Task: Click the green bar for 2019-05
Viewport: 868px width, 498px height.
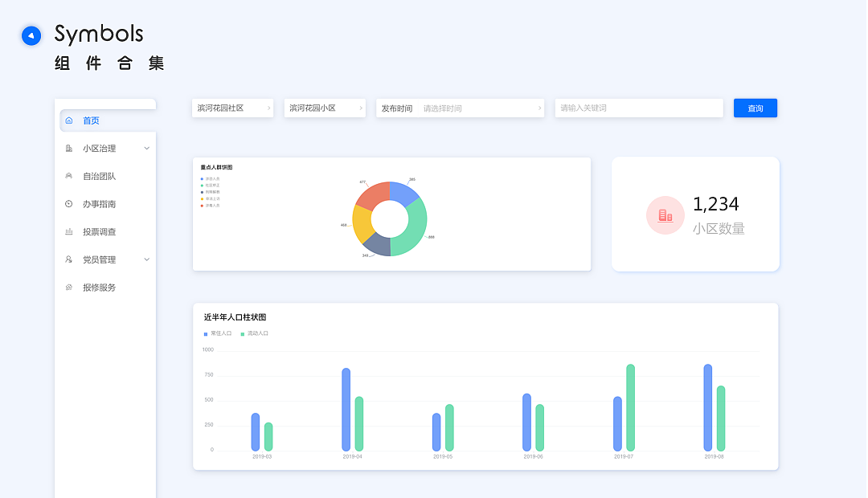Action: click(449, 428)
